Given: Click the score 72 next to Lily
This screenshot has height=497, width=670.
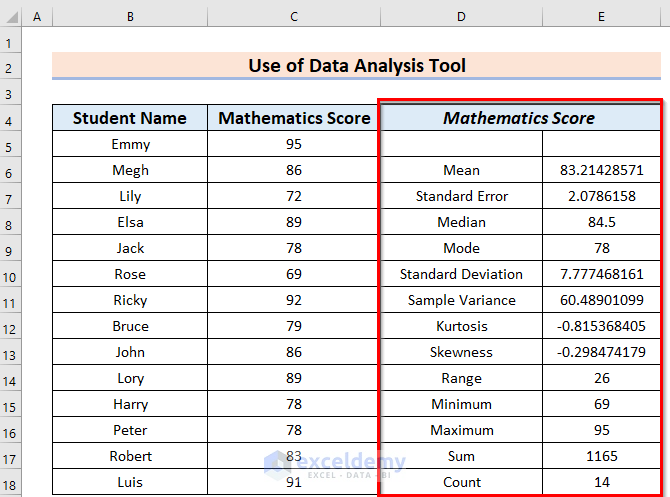Looking at the screenshot, I should (293, 196).
